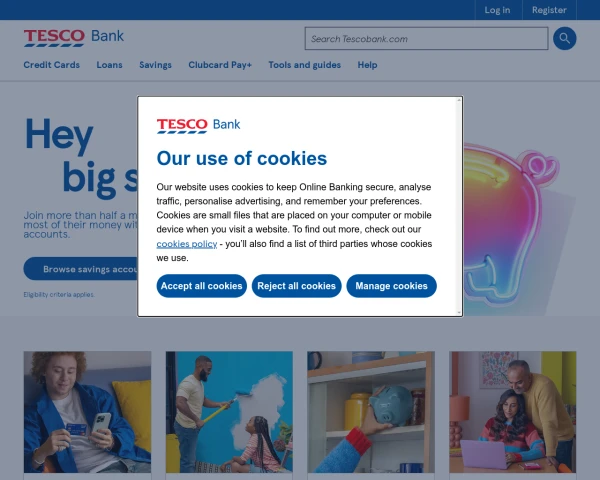600x480 pixels.
Task: Open the Loans menu
Action: tap(109, 65)
